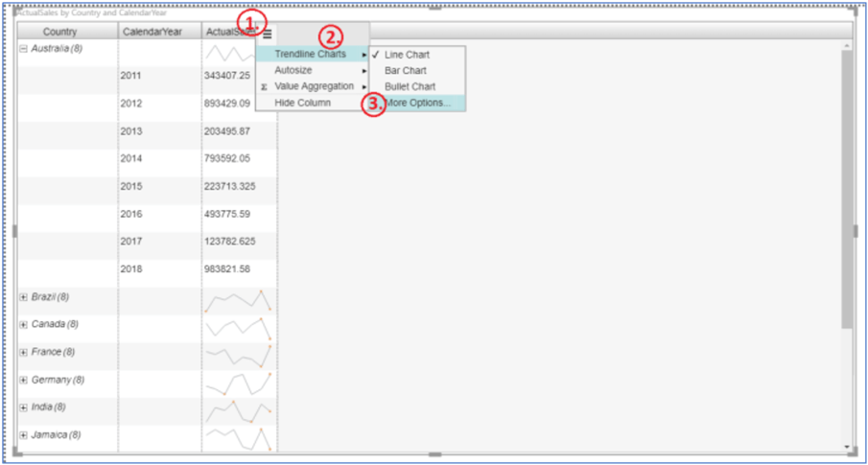868x465 pixels.
Task: Open More Options for trendlines
Action: [418, 103]
